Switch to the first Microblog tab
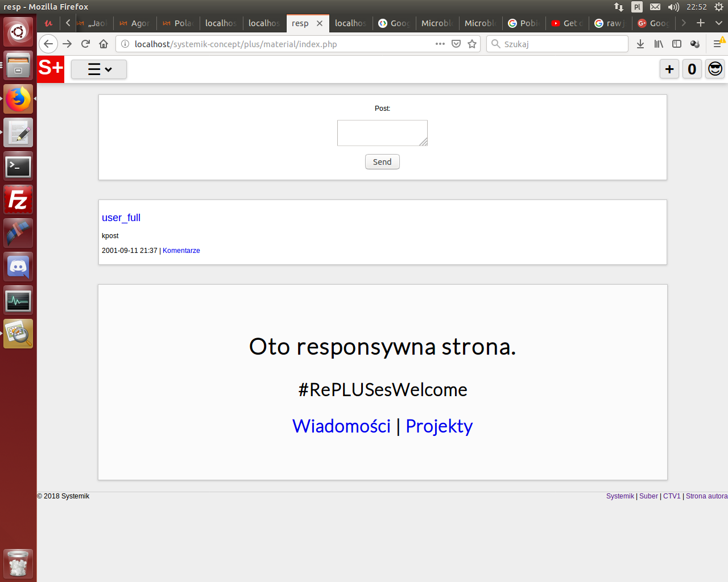The width and height of the screenshot is (728, 582). click(x=437, y=23)
